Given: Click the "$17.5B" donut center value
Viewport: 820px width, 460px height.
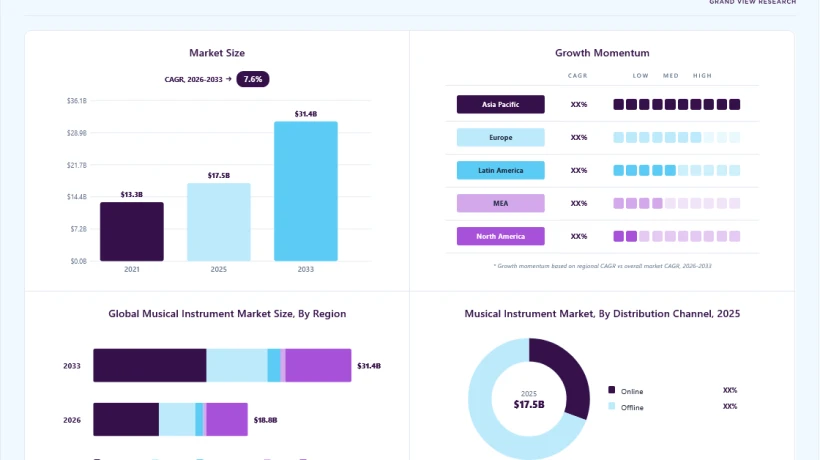Looking at the screenshot, I should tap(529, 405).
